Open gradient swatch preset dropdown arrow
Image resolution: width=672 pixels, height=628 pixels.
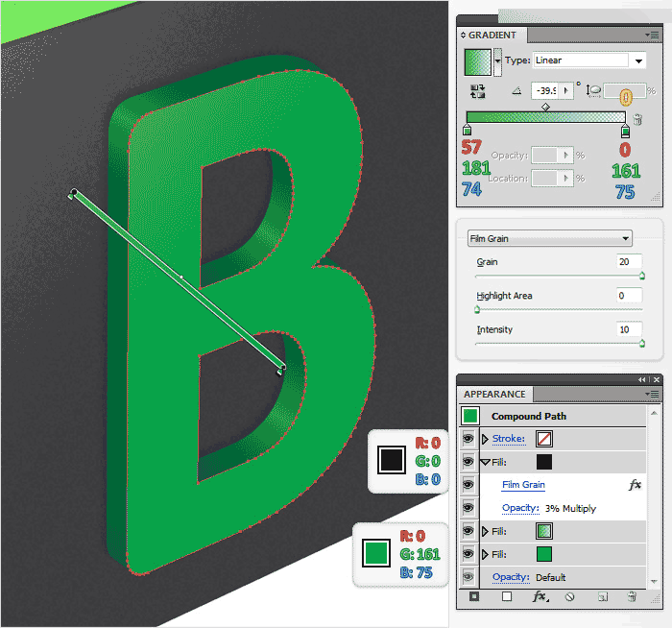[x=497, y=61]
